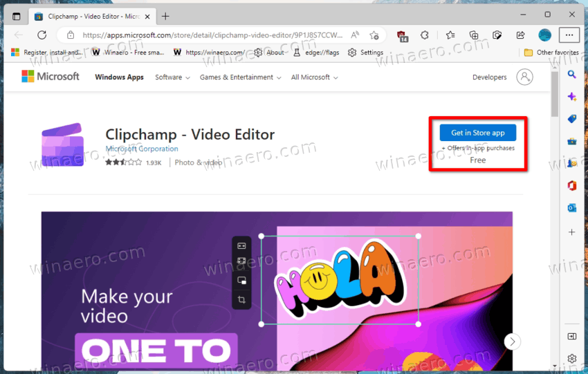
Task: Expand the Games & Entertainment menu
Action: 240,77
